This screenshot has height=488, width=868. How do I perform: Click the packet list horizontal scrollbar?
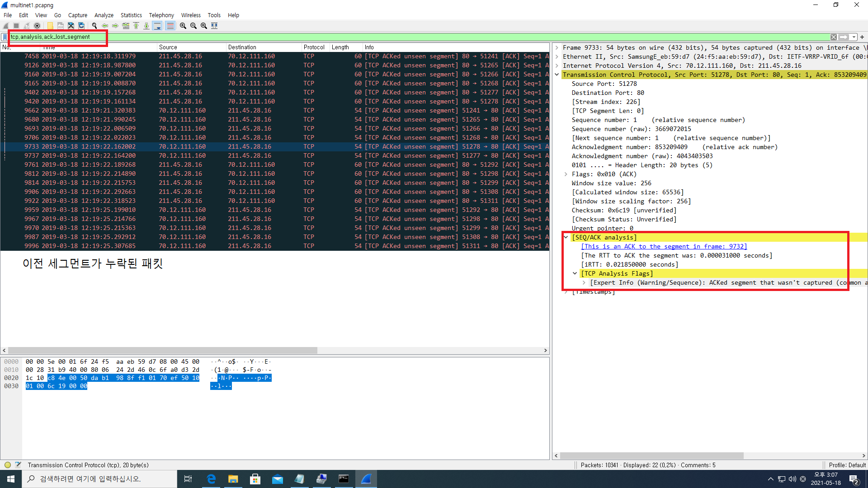[x=163, y=351]
